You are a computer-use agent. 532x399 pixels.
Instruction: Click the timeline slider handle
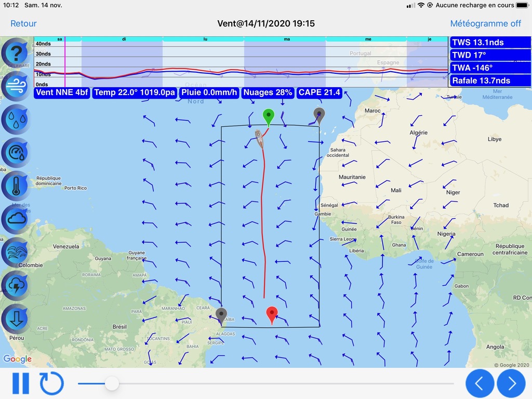tap(112, 384)
